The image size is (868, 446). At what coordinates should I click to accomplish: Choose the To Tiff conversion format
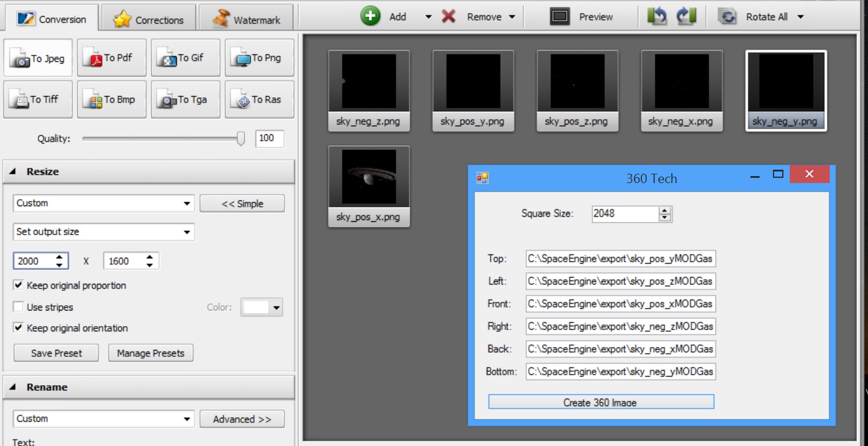[38, 100]
